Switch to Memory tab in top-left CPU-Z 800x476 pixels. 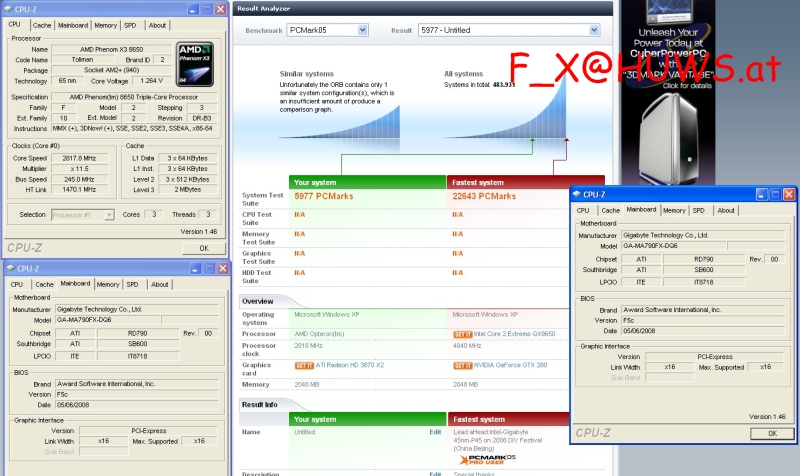tap(106, 25)
